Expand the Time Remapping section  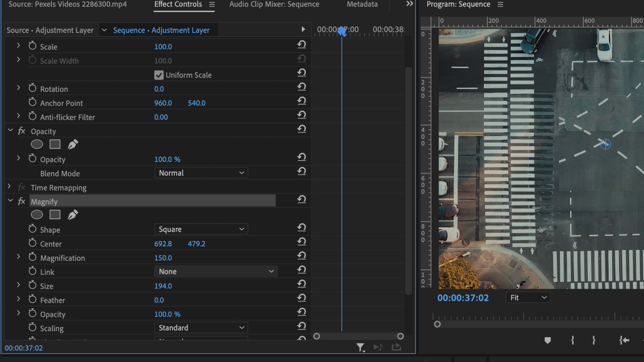click(x=9, y=186)
